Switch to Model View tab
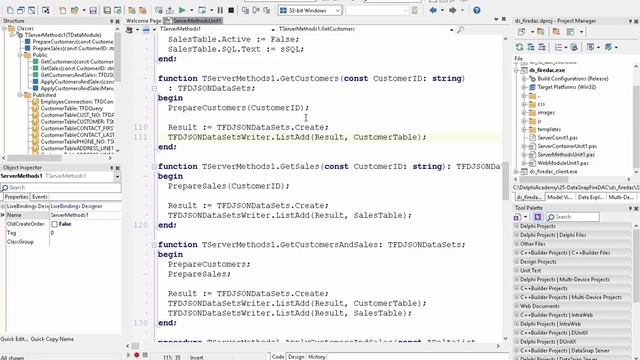The image size is (640, 360). coord(560,197)
